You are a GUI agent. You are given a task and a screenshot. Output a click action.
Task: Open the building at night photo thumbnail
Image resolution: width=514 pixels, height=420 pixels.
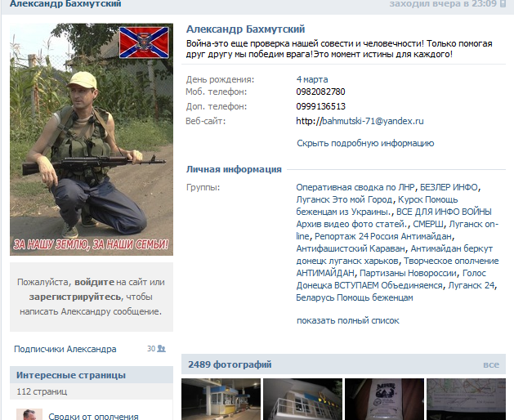303,399
